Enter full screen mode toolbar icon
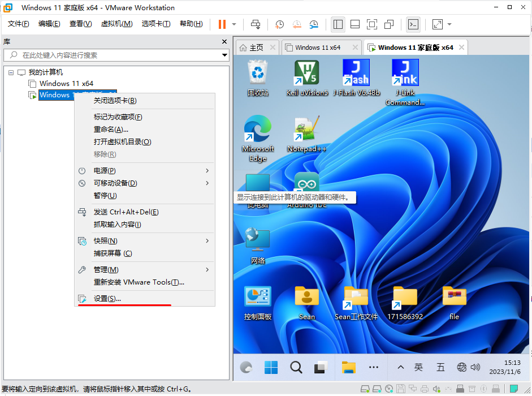 pyautogui.click(x=372, y=24)
